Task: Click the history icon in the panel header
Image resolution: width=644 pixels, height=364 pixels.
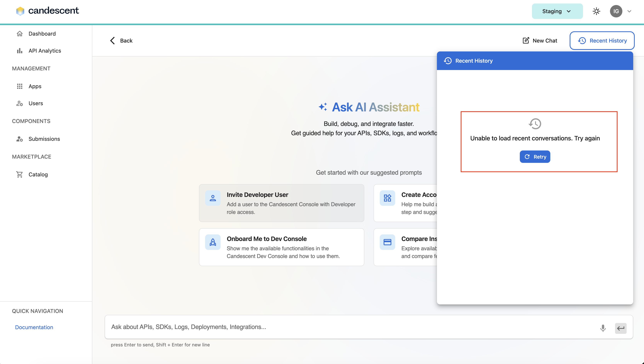Action: [x=448, y=61]
